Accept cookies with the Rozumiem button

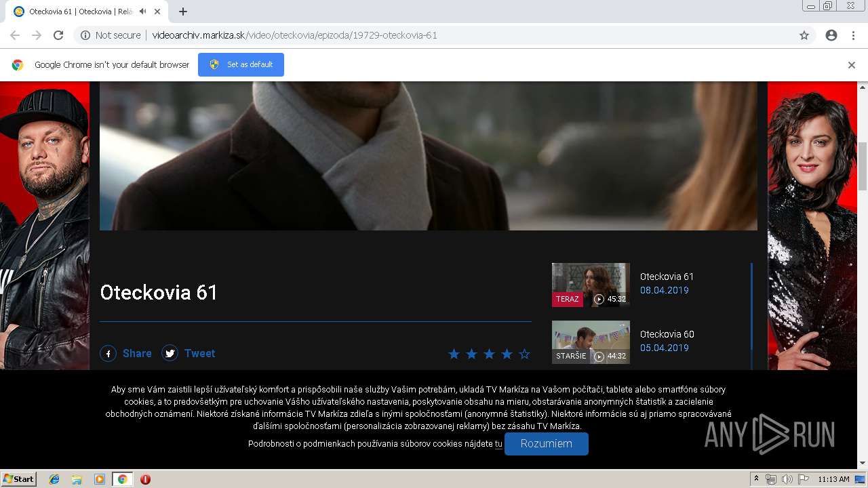click(x=547, y=444)
